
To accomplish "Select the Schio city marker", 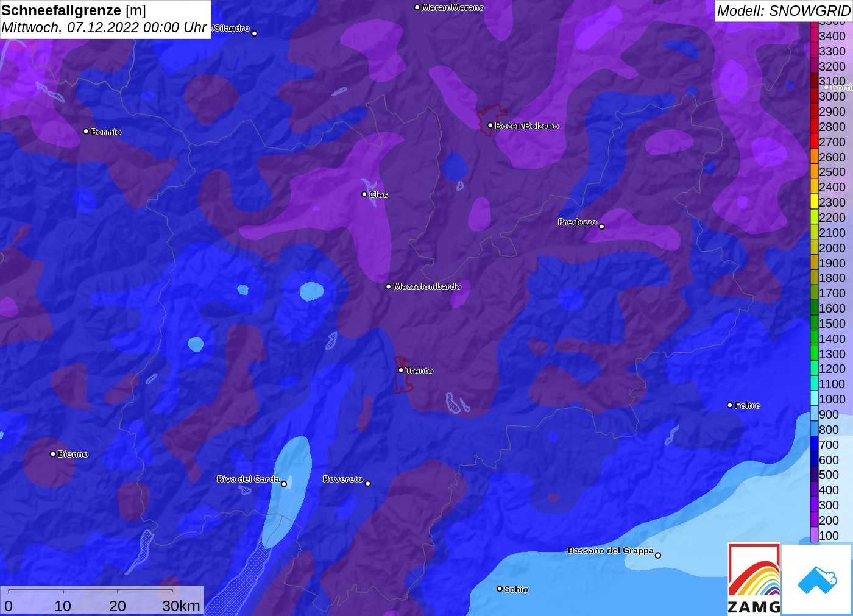I will pyautogui.click(x=500, y=589).
